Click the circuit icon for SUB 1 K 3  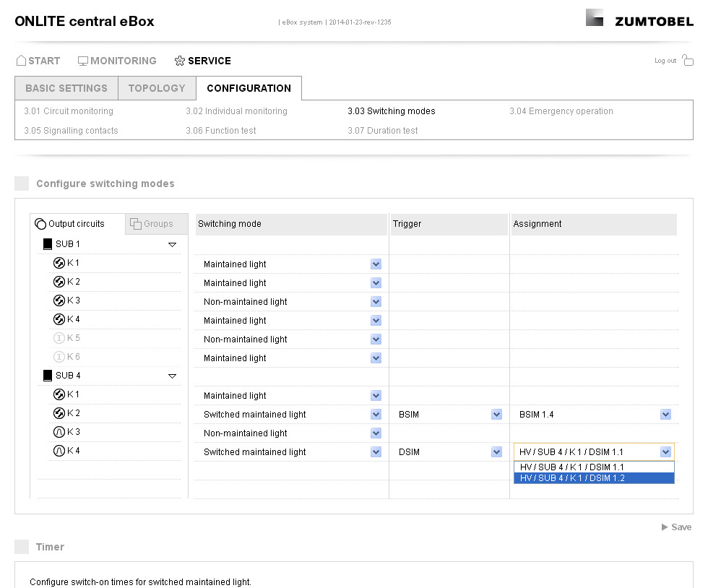(x=59, y=301)
